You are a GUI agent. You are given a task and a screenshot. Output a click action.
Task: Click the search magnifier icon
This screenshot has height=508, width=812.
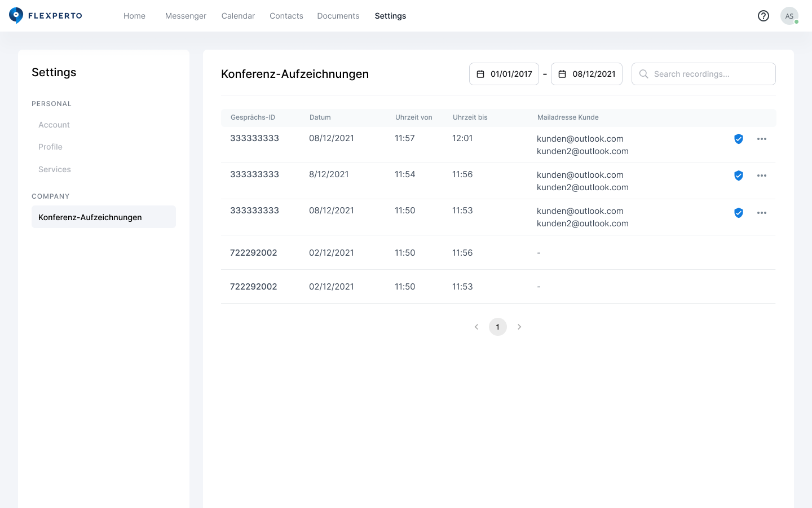(643, 74)
